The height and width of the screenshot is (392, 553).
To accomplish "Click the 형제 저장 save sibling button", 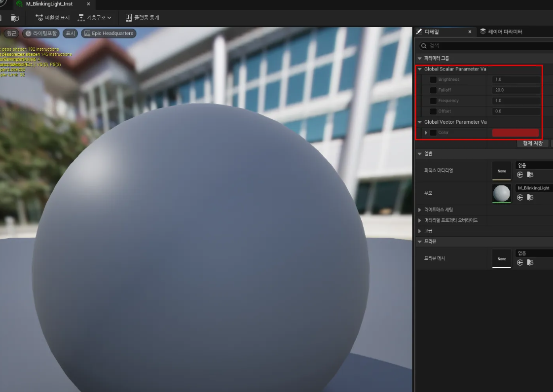I will (x=533, y=143).
